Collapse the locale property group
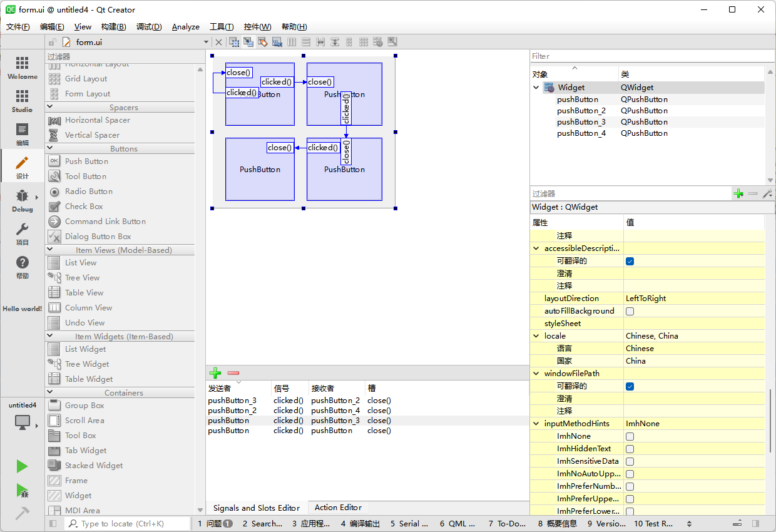 (x=536, y=336)
